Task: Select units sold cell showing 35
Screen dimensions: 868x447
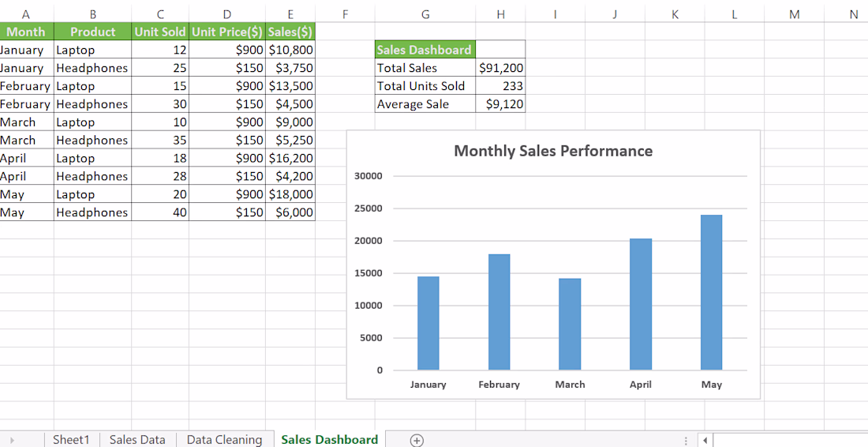Action: pyautogui.click(x=160, y=140)
